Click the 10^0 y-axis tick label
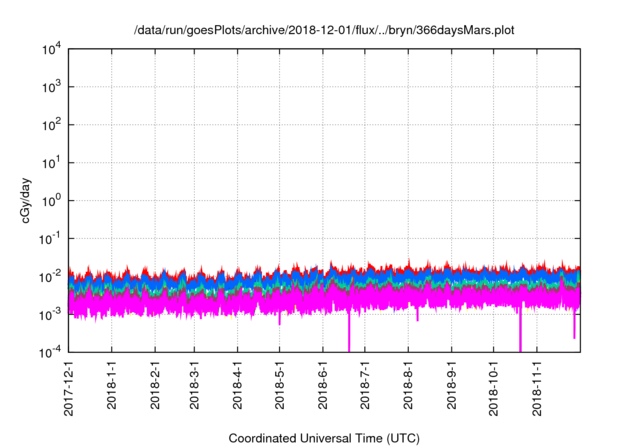 [x=50, y=200]
